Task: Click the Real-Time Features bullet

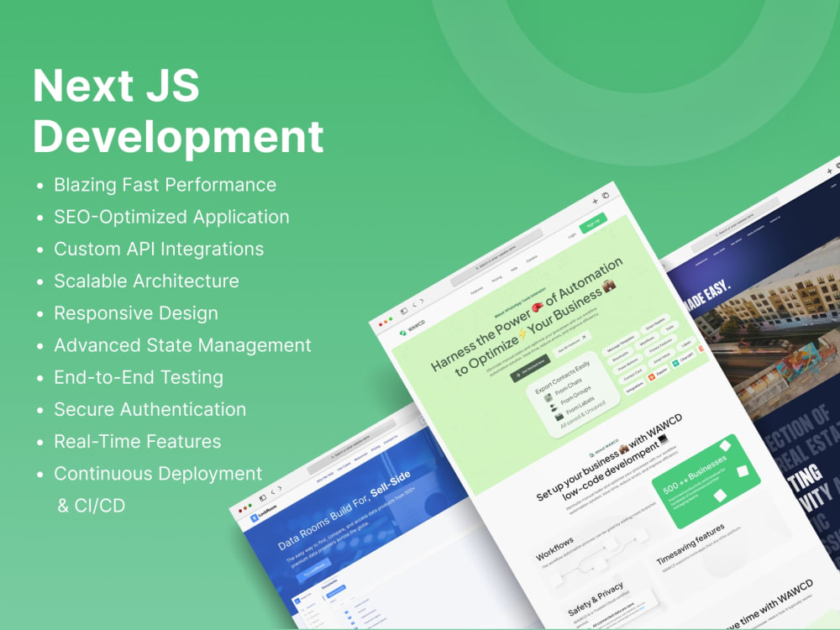Action: 137,442
